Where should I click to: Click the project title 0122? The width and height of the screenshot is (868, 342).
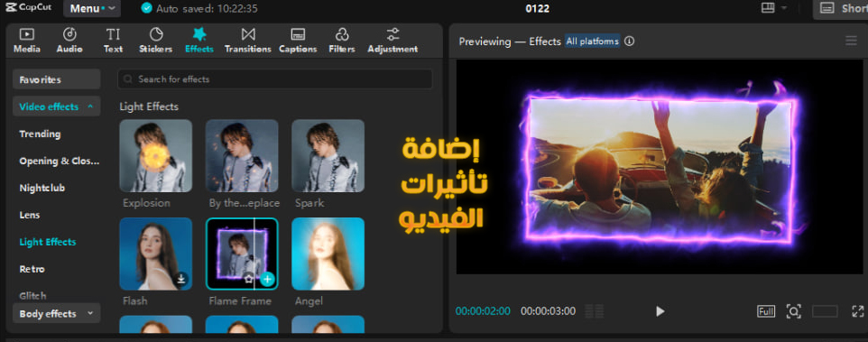(x=537, y=8)
